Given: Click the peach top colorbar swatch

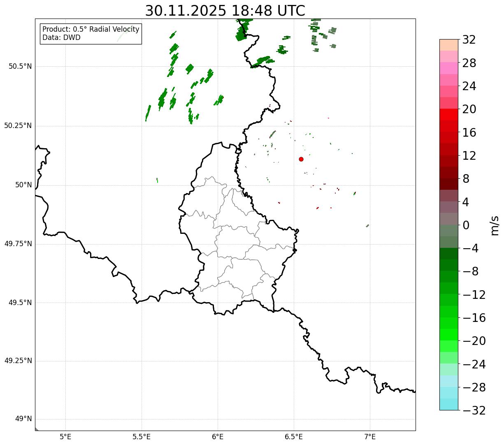Looking at the screenshot, I should 449,45.
